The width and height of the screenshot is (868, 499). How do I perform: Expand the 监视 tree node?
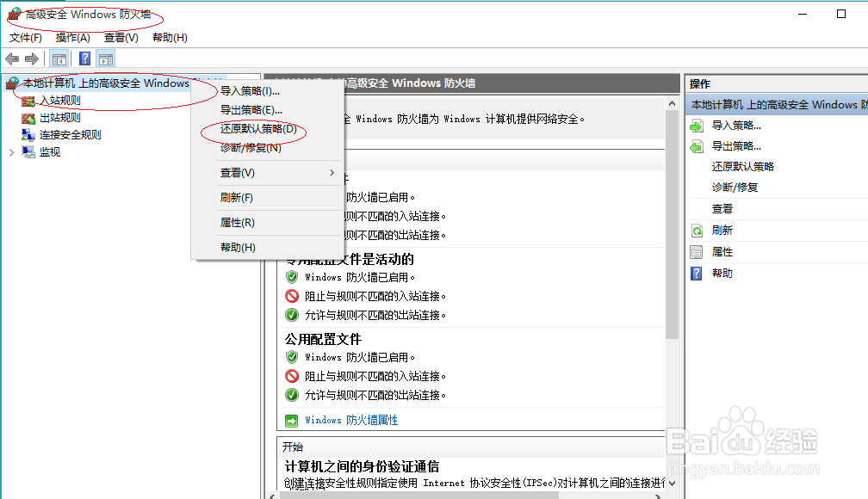[x=12, y=152]
